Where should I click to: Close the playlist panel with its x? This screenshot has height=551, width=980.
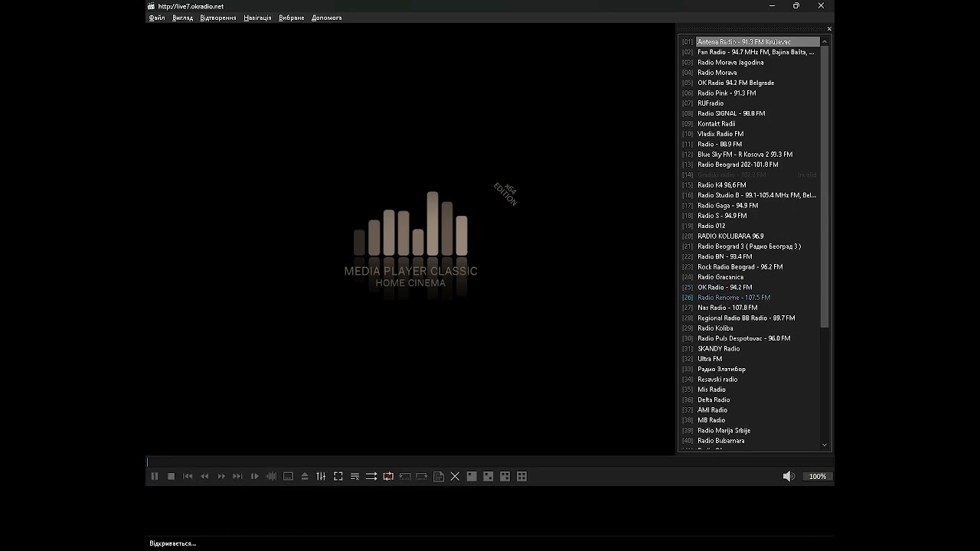point(829,29)
